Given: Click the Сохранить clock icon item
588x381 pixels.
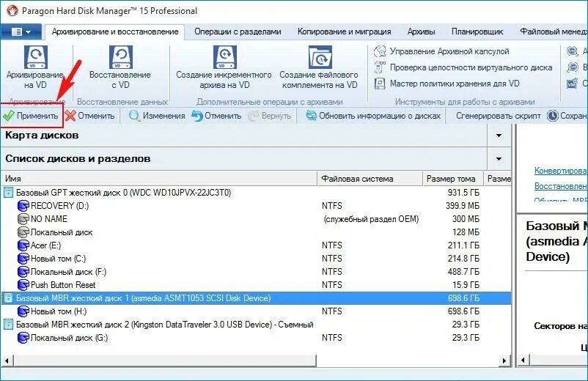Looking at the screenshot, I should pos(567,116).
